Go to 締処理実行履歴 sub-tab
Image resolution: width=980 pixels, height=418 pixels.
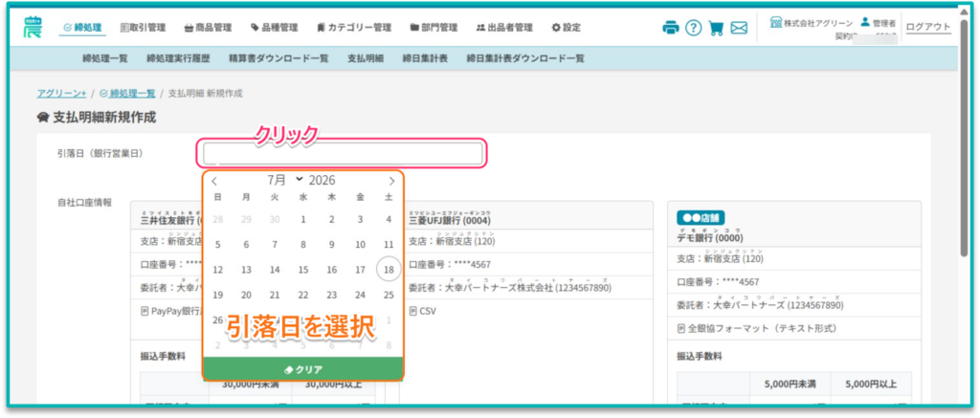click(178, 58)
